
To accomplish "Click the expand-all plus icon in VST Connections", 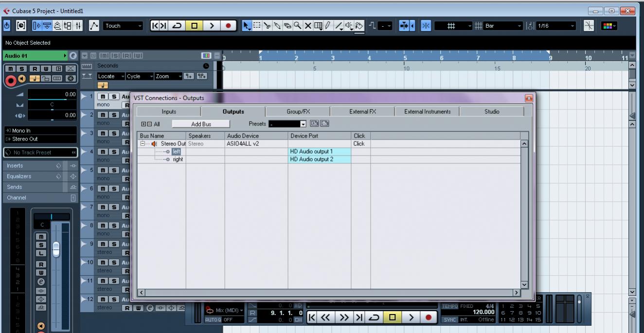I will (143, 124).
